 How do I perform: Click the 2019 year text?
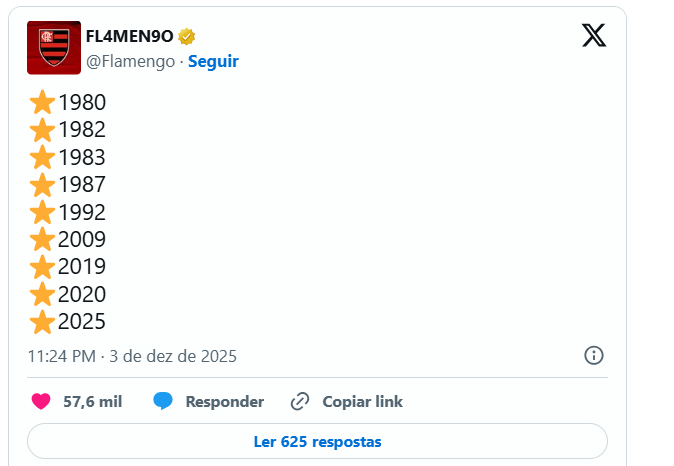(x=82, y=267)
